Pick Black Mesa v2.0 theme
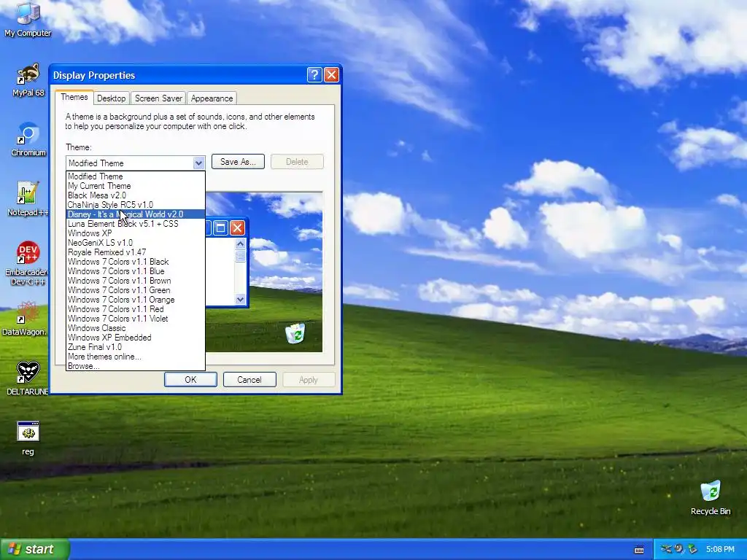Screen dimensions: 747x560 [135, 195]
